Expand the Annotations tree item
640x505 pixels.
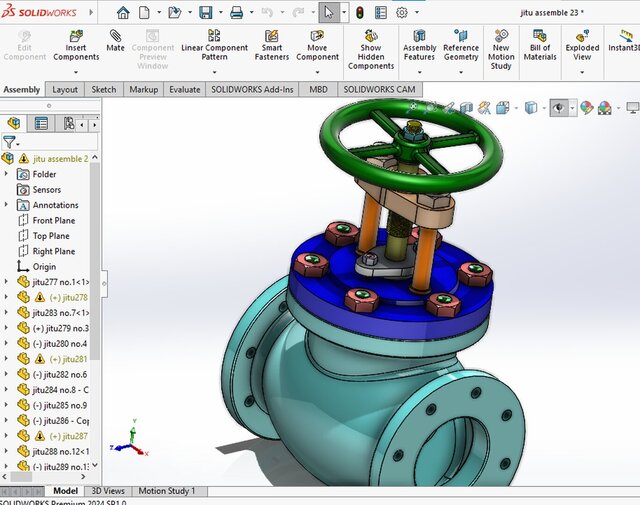[6, 205]
